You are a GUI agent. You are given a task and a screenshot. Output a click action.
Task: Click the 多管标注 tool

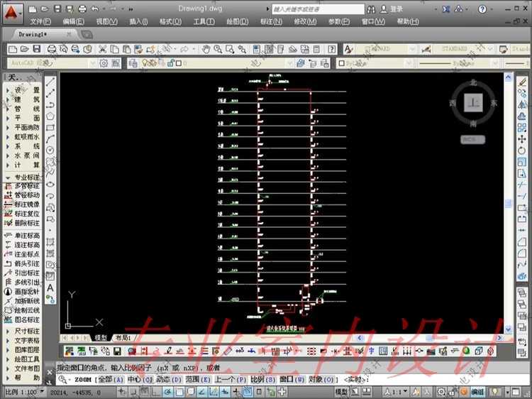(23, 186)
